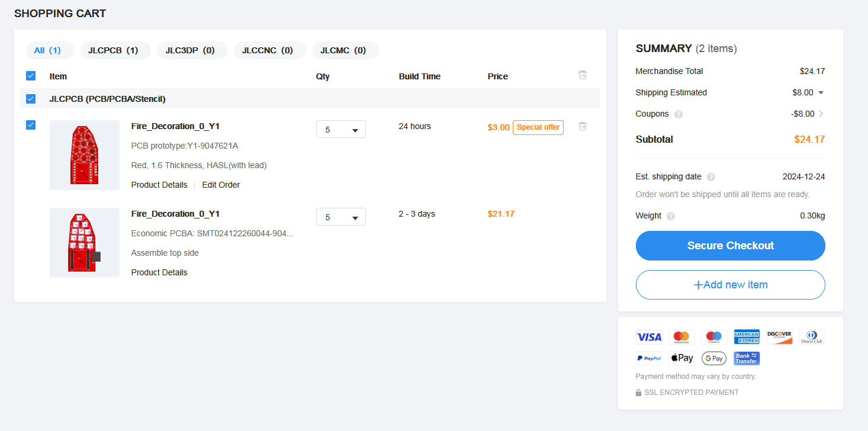Toggle the JLCPCB group checkbox
This screenshot has width=868, height=431.
31,99
